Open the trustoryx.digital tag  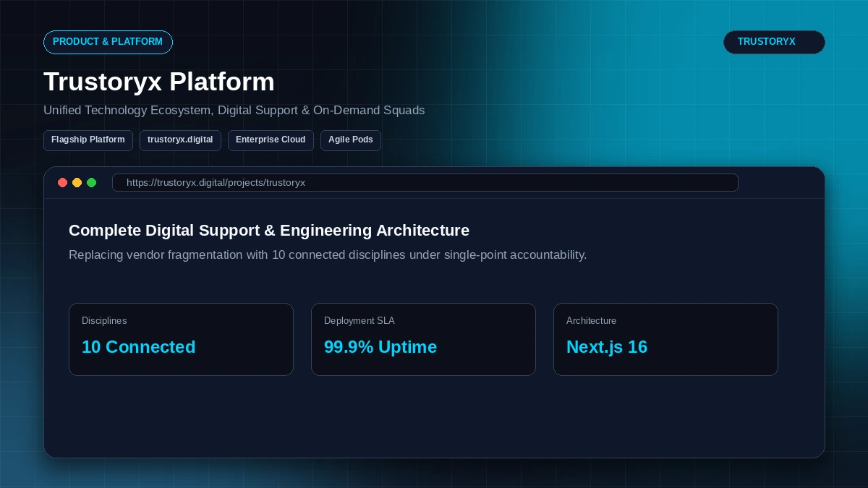pyautogui.click(x=180, y=140)
